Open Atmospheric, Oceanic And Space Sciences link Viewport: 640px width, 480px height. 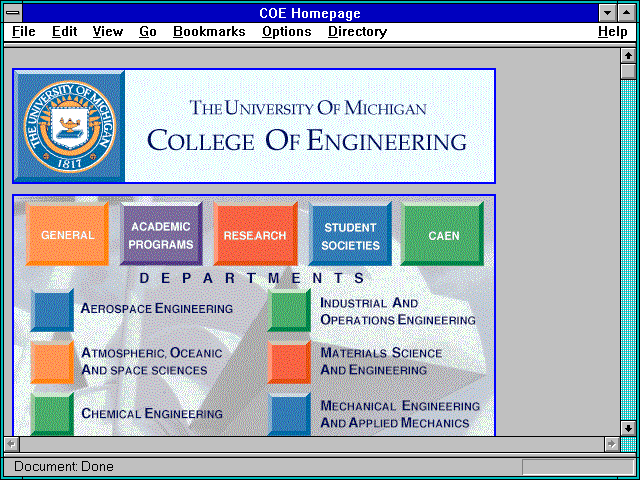pos(151,362)
